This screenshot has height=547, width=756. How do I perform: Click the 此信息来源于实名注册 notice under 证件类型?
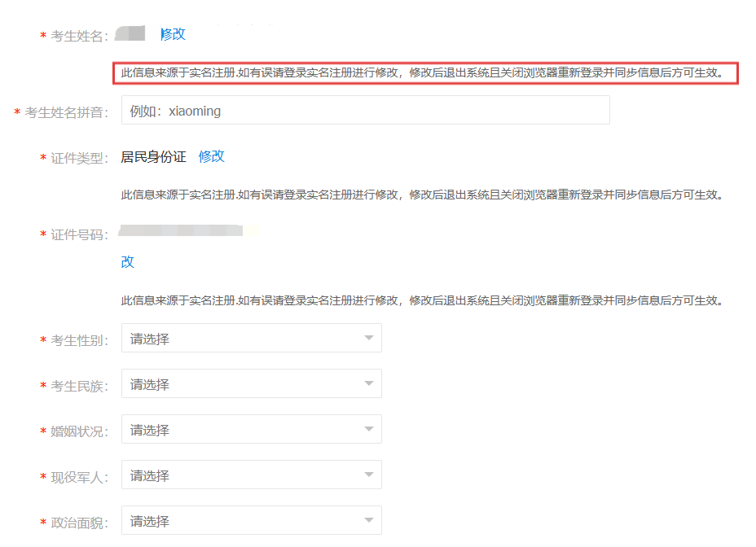[422, 195]
